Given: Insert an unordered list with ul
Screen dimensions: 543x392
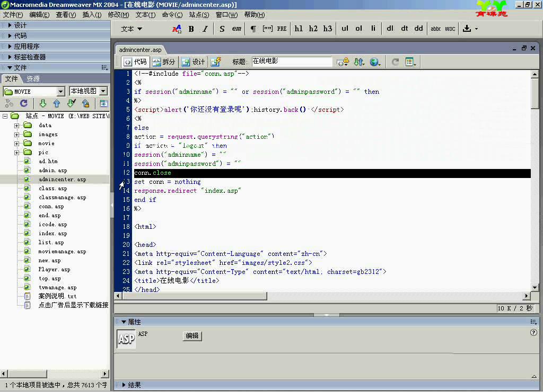Looking at the screenshot, I should click(x=345, y=29).
